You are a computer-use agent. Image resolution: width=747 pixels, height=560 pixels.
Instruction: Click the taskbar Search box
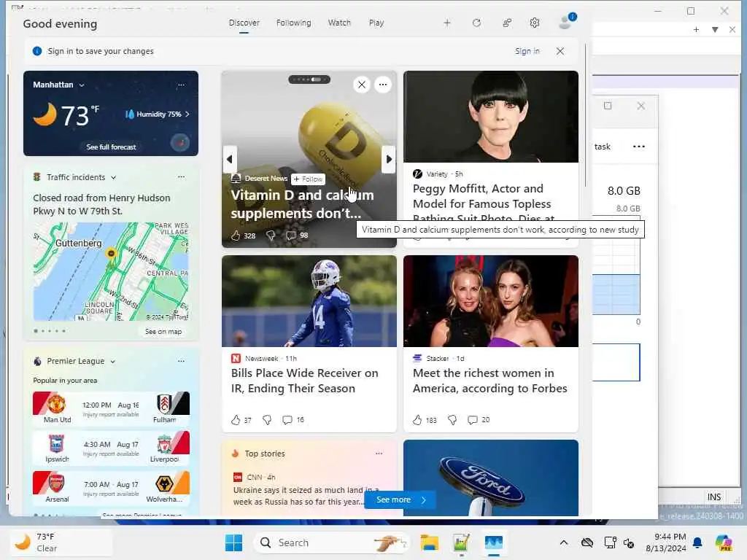pos(332,542)
